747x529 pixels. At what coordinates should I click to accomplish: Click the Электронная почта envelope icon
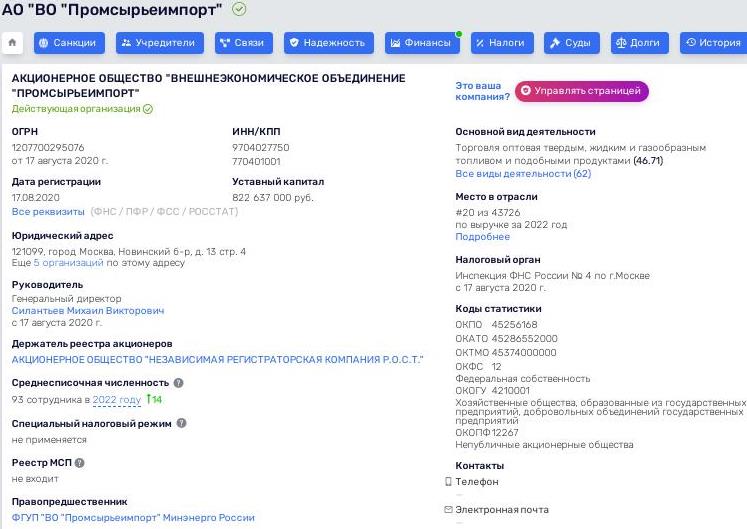(x=448, y=509)
